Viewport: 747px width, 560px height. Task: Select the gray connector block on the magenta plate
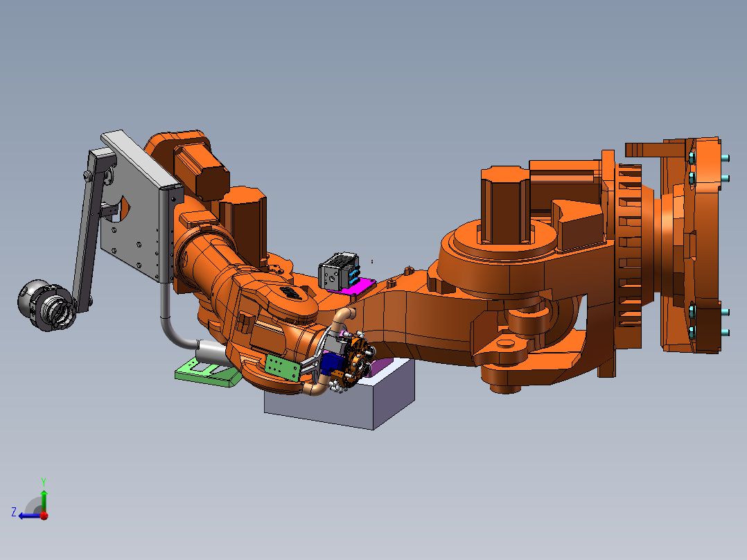point(339,271)
